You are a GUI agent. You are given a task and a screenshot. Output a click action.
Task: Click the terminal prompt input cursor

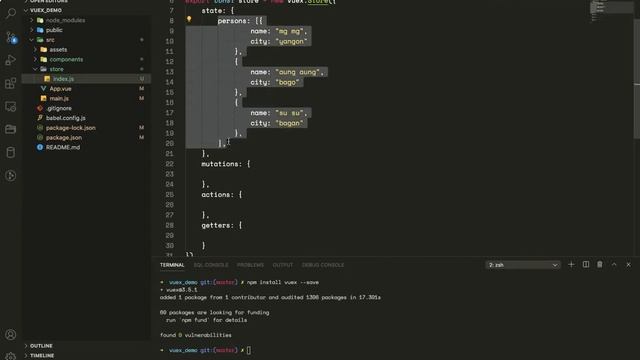[x=249, y=350]
